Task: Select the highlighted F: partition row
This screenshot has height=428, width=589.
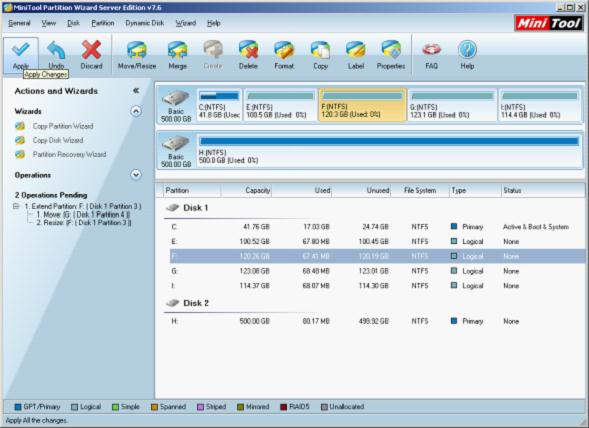Action: 377,256
